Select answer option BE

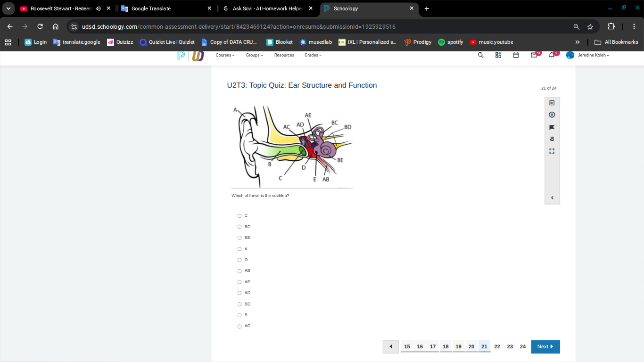[239, 238]
